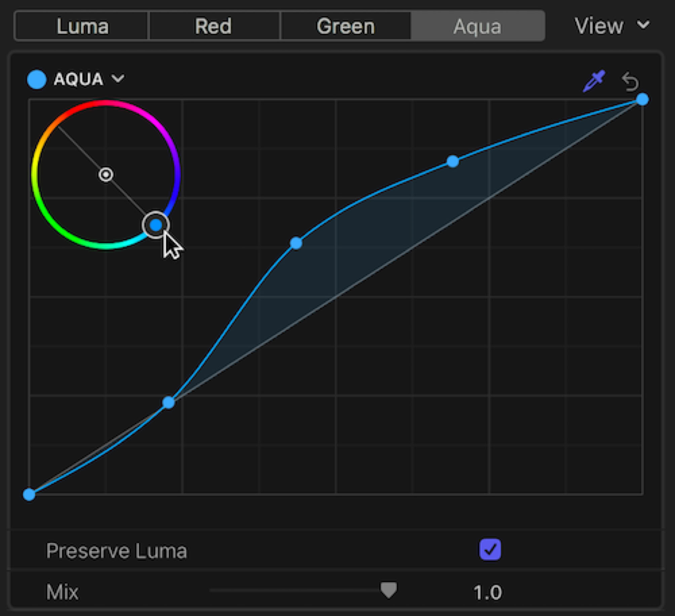This screenshot has height=616, width=675.
Task: Select the lowest middle curve control point
Action: click(168, 402)
